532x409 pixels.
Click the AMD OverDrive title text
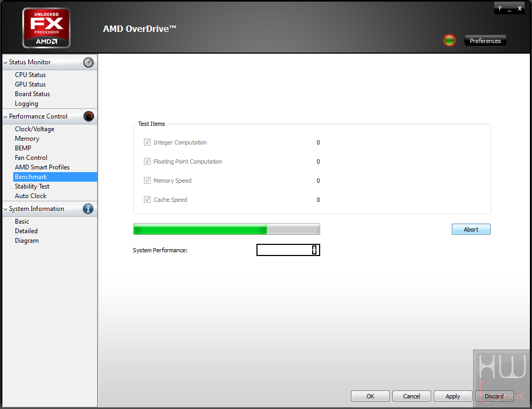[140, 29]
